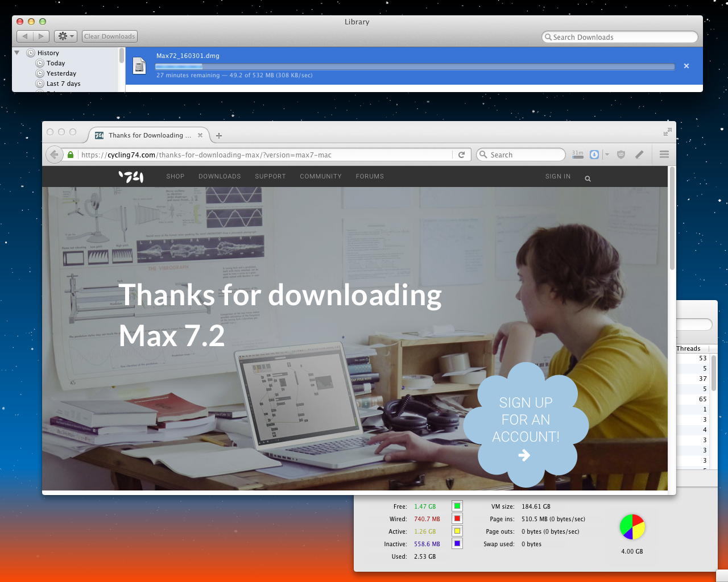The width and height of the screenshot is (728, 582).
Task: Click the yellow Active memory color swatch
Action: pos(457,531)
